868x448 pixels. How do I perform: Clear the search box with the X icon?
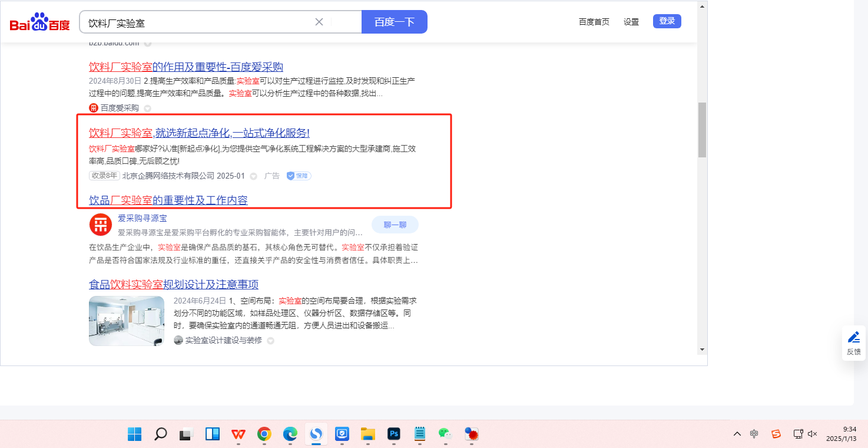coord(319,22)
